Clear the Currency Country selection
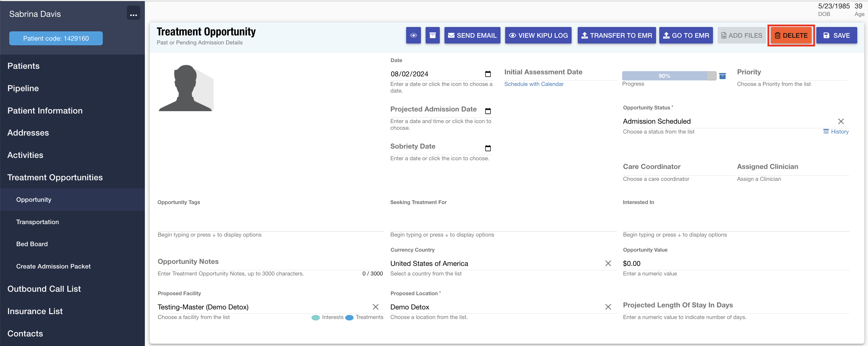The height and width of the screenshot is (346, 868). pyautogui.click(x=608, y=264)
